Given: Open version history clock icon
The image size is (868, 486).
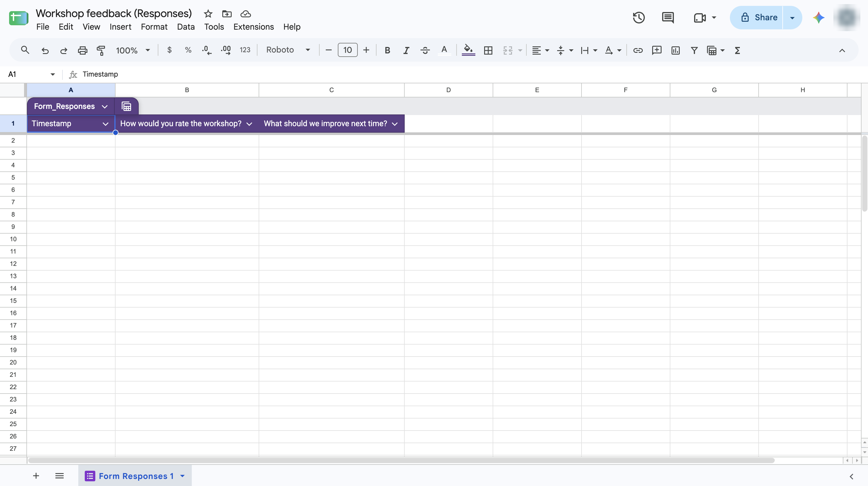Looking at the screenshot, I should tap(638, 18).
